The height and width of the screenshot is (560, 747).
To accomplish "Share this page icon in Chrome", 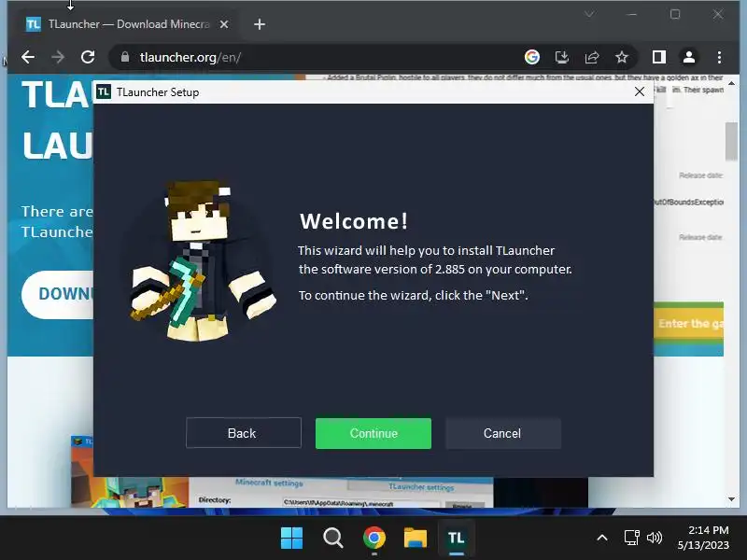I will [592, 57].
